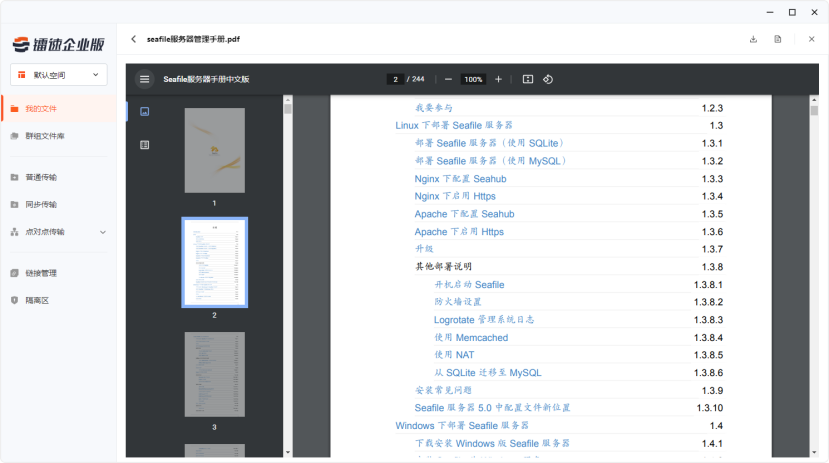This screenshot has width=829, height=463.
Task: Click the document scrollbar up arrow
Action: click(x=814, y=99)
